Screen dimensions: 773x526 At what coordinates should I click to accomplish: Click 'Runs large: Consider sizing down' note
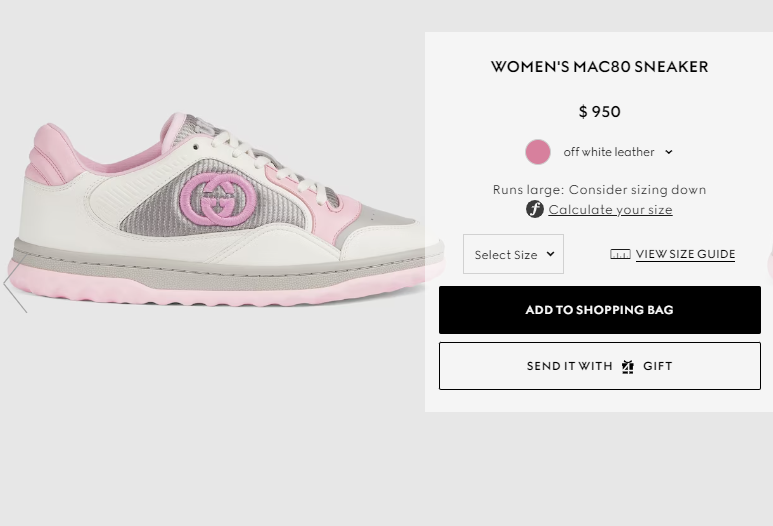click(x=599, y=189)
